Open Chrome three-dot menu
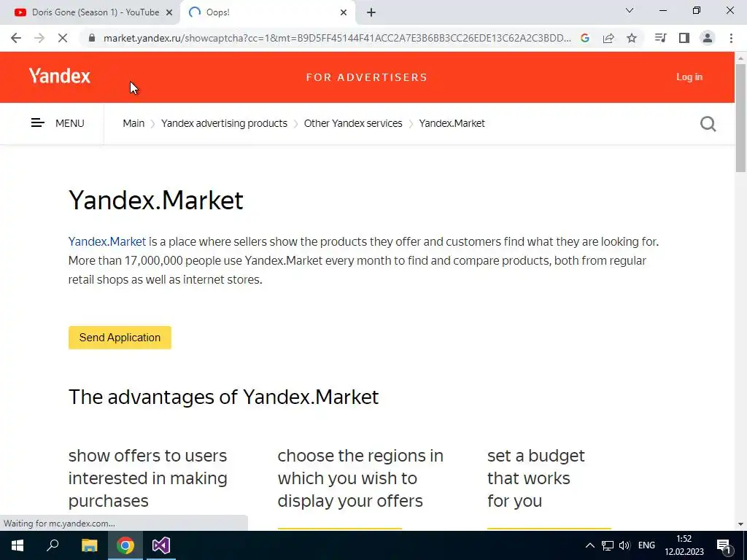747x560 pixels. [731, 38]
